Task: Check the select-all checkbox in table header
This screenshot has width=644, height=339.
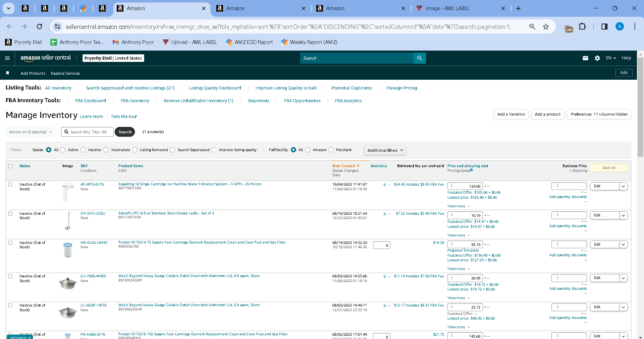Action: click(10, 166)
